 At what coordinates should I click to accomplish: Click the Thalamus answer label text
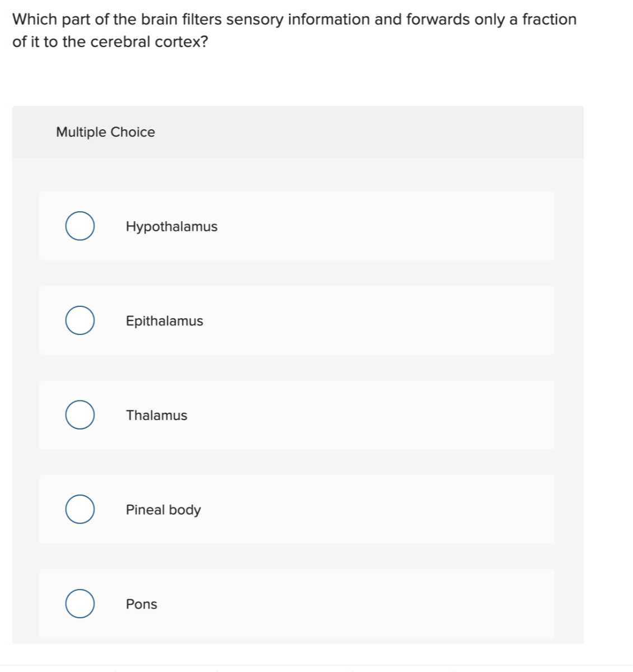[156, 416]
